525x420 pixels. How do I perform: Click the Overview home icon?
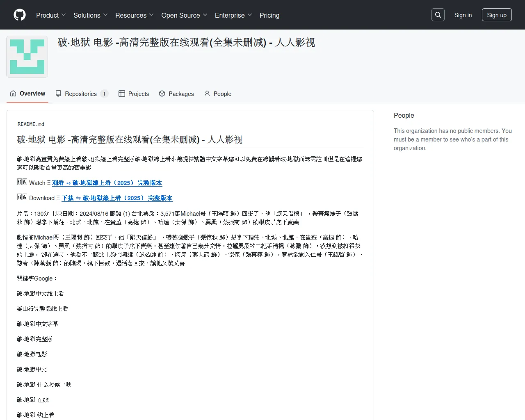coord(13,94)
